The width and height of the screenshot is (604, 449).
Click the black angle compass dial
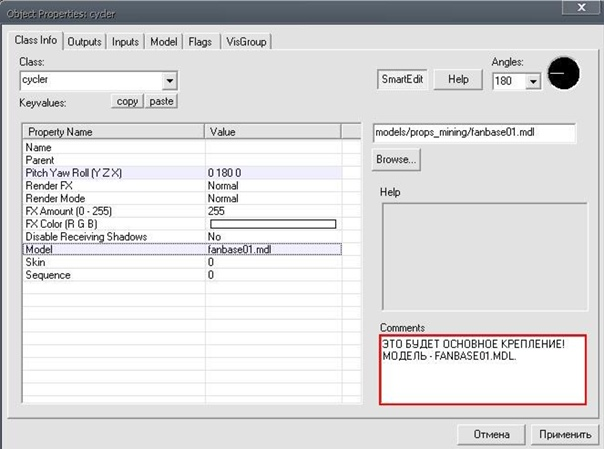coord(564,73)
